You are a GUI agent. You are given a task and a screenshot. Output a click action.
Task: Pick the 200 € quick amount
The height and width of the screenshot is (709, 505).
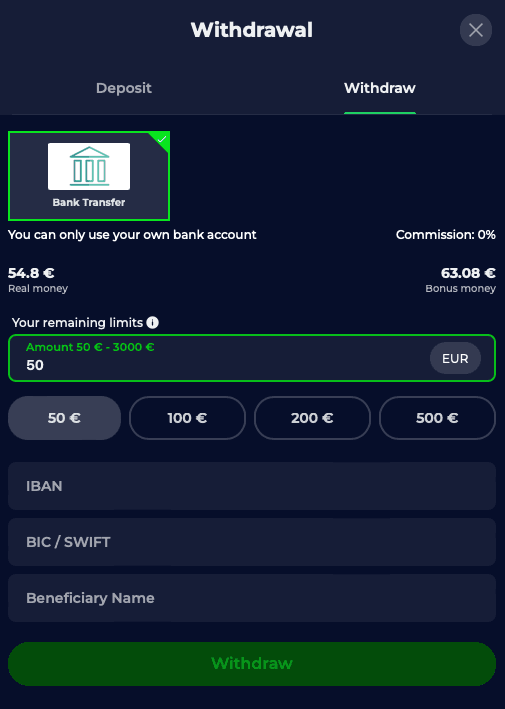312,418
